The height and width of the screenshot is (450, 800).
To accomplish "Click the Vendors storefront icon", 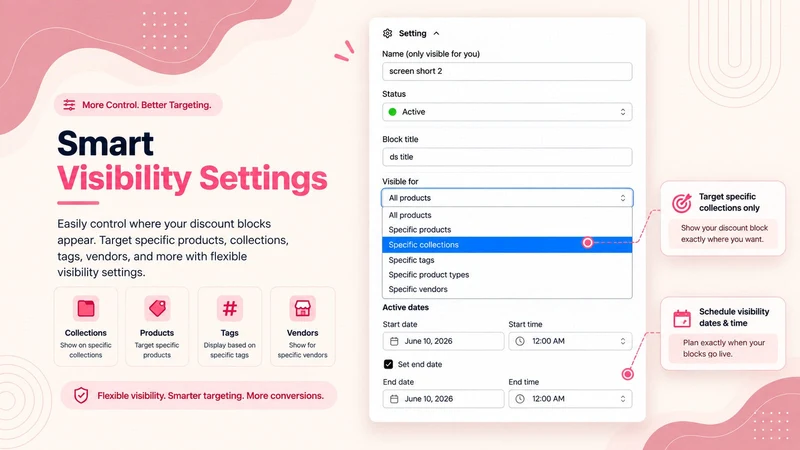I will coord(303,309).
